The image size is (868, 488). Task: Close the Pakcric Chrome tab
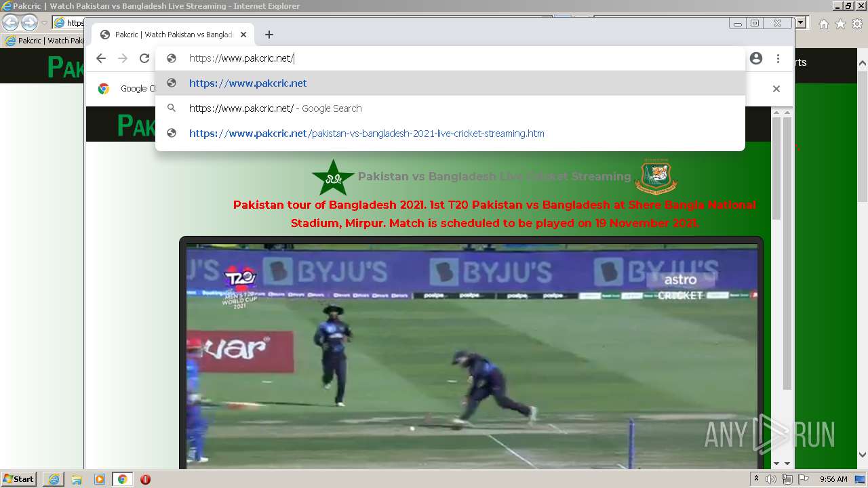tap(243, 35)
